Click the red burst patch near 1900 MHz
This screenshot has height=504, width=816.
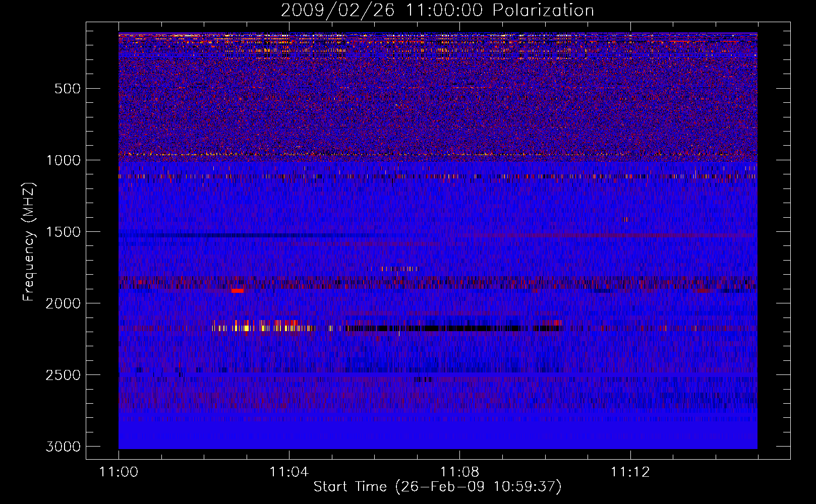pos(238,290)
